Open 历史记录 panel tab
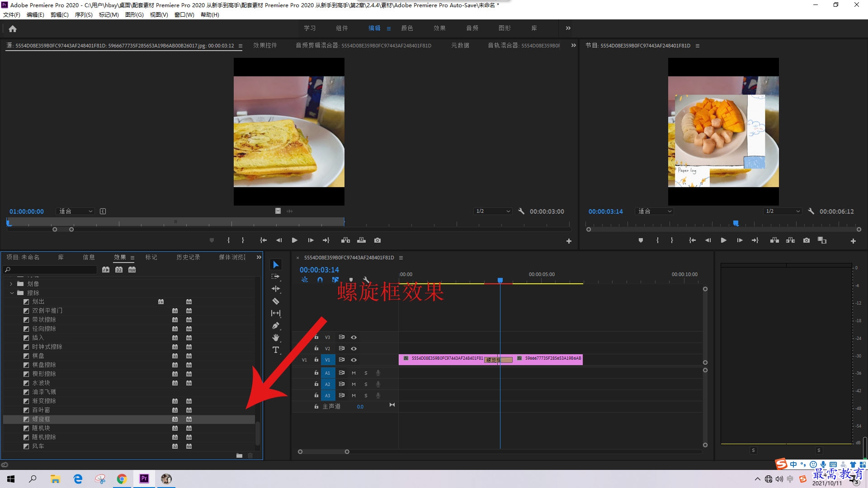 pyautogui.click(x=188, y=257)
